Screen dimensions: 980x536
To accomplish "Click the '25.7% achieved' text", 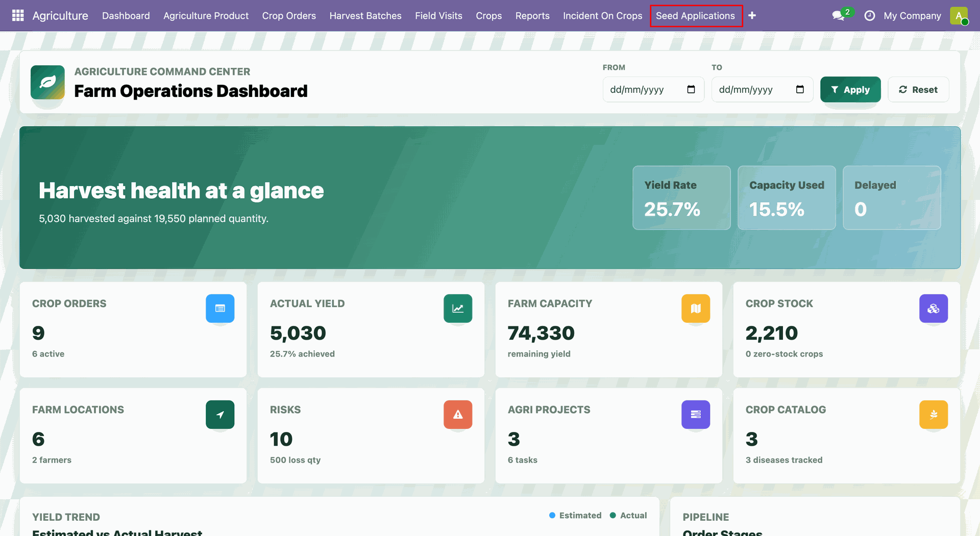I will 302,354.
